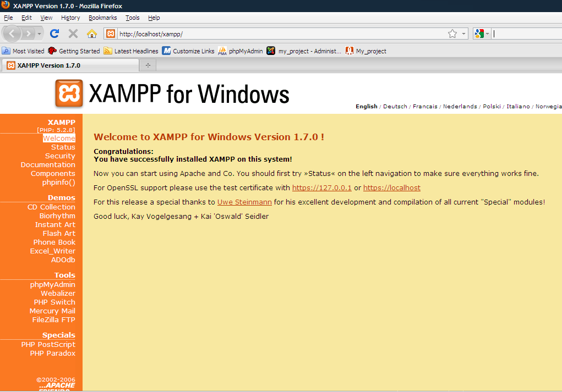The height and width of the screenshot is (392, 562).
Task: Open Documentation in the sidebar
Action: click(x=48, y=165)
